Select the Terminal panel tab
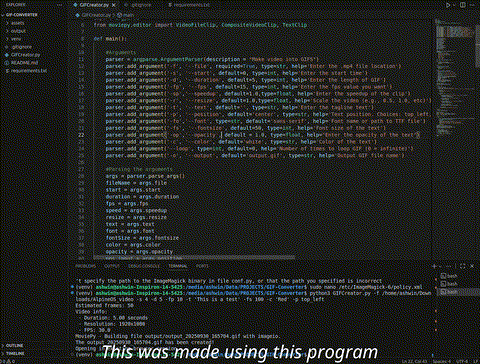480x364 pixels. tap(178, 266)
